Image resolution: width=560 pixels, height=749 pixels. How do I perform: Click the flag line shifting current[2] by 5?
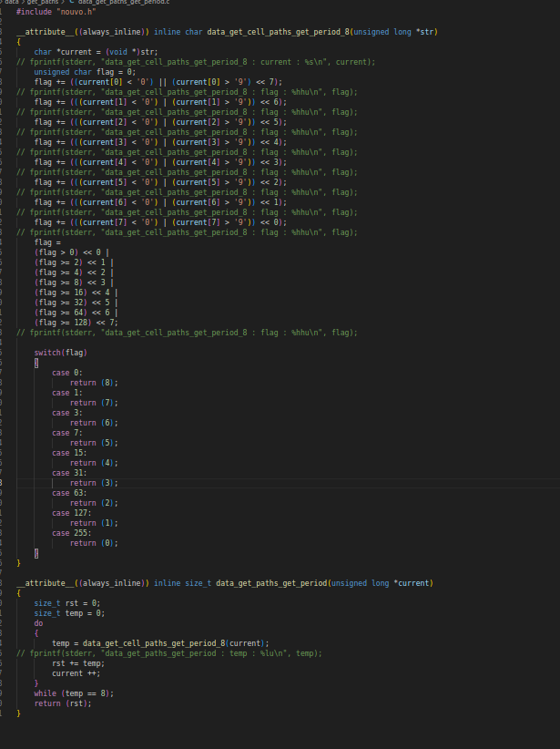pos(160,122)
